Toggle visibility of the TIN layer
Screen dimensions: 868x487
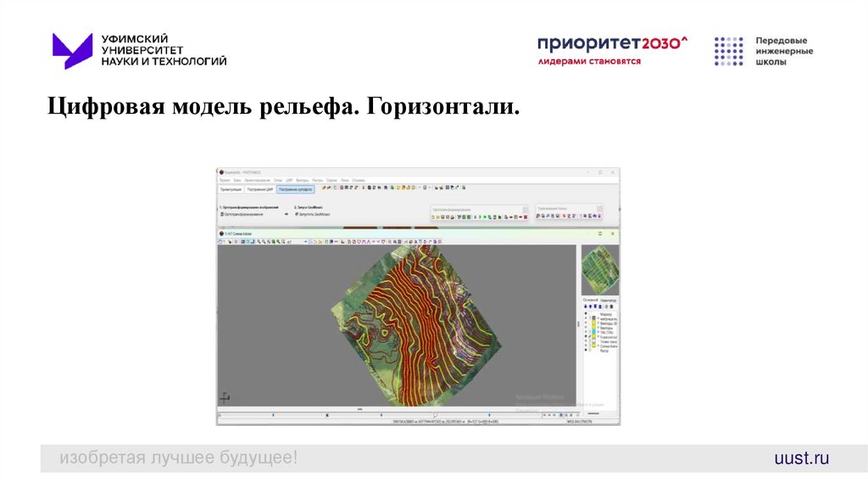(586, 333)
